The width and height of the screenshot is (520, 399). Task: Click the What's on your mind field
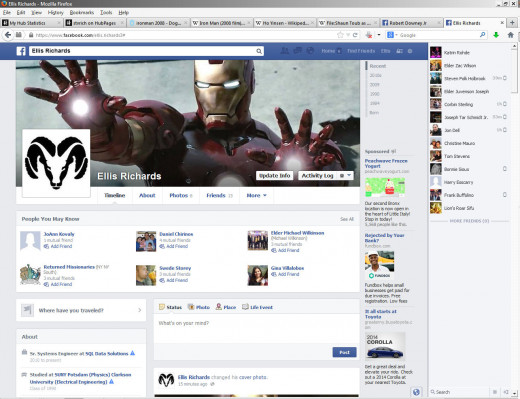pyautogui.click(x=256, y=328)
